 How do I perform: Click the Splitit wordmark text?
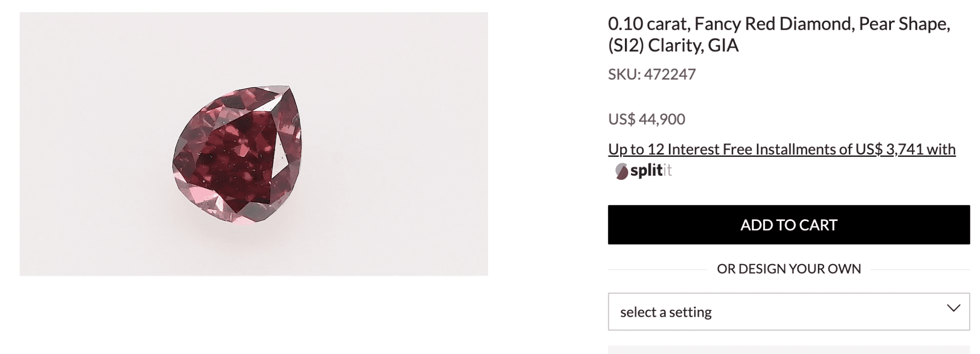click(651, 170)
